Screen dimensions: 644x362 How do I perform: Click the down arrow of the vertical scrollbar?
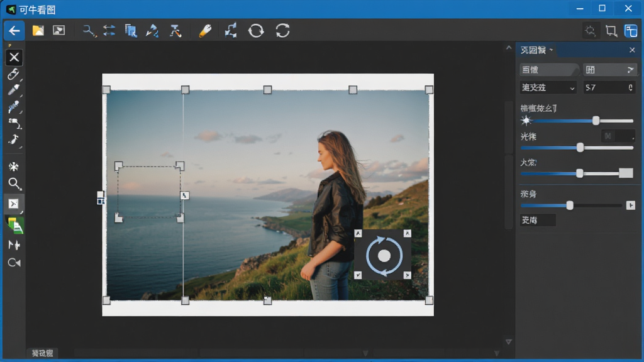coord(509,342)
